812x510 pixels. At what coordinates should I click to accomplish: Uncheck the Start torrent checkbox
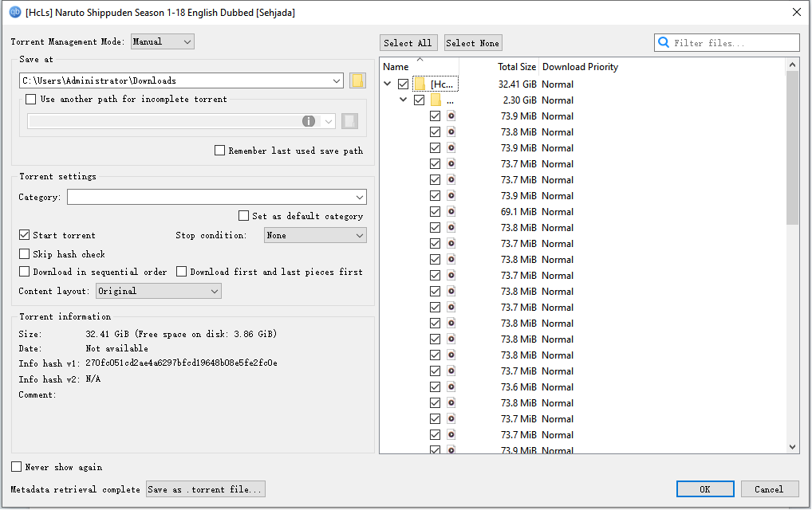[25, 235]
